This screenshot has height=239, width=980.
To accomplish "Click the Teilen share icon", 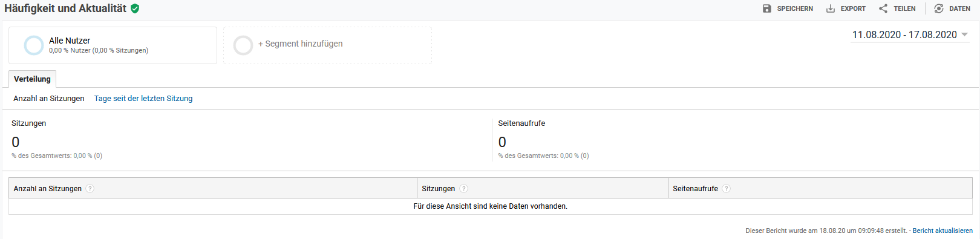I will click(883, 8).
